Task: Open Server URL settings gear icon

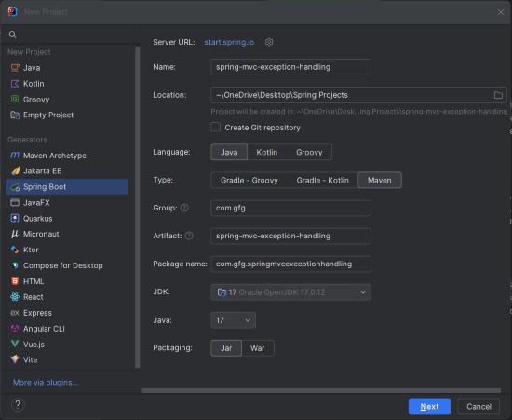Action: click(x=269, y=42)
